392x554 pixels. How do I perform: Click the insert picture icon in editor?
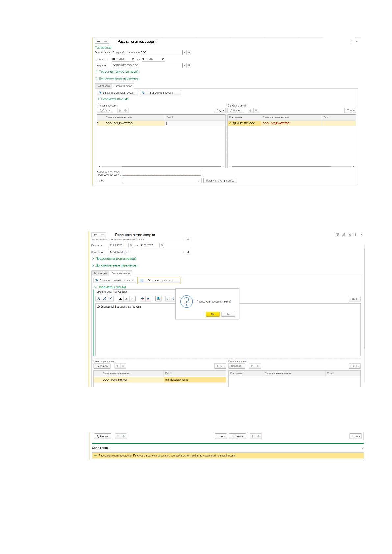pyautogui.click(x=158, y=299)
